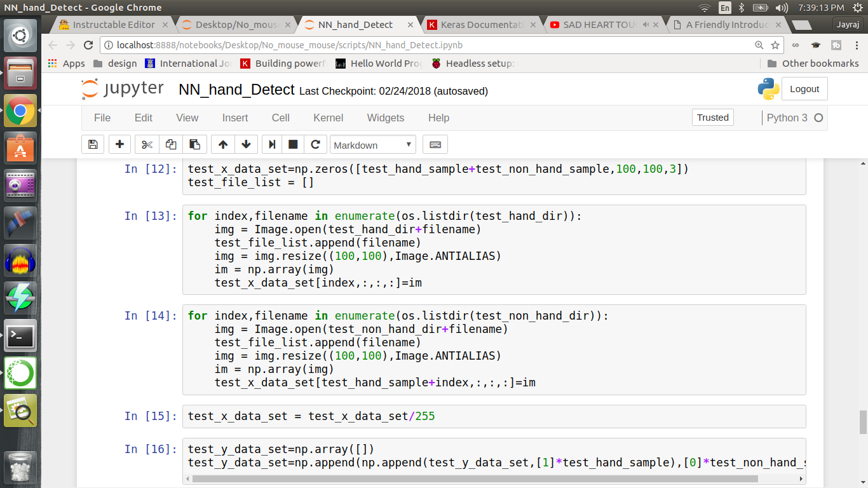The width and height of the screenshot is (868, 488).
Task: Open the Wi-Fi network menu
Action: pos(704,8)
